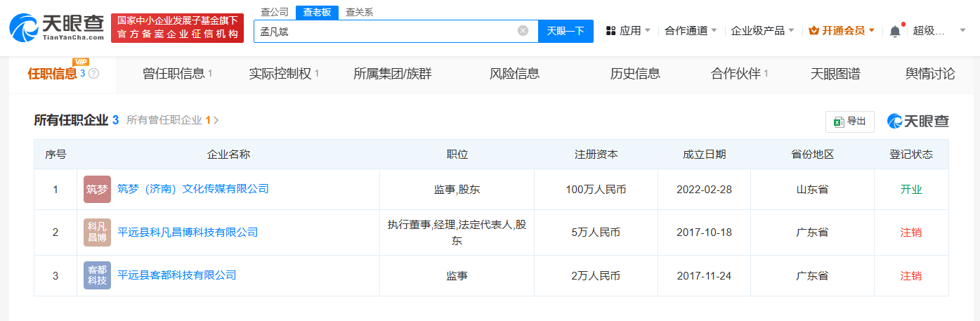Click into the search box containing 孟凡斌
This screenshot has height=321, width=980.
click(x=384, y=31)
